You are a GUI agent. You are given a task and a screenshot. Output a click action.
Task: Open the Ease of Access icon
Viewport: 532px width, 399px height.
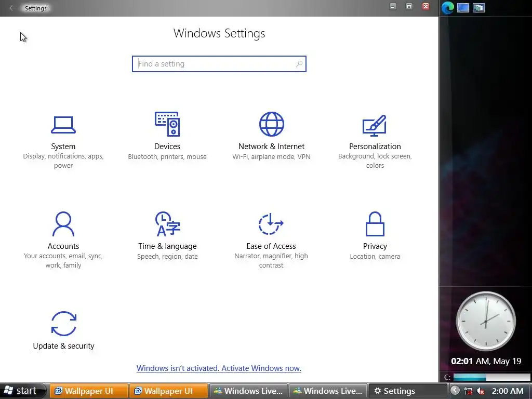[271, 224]
